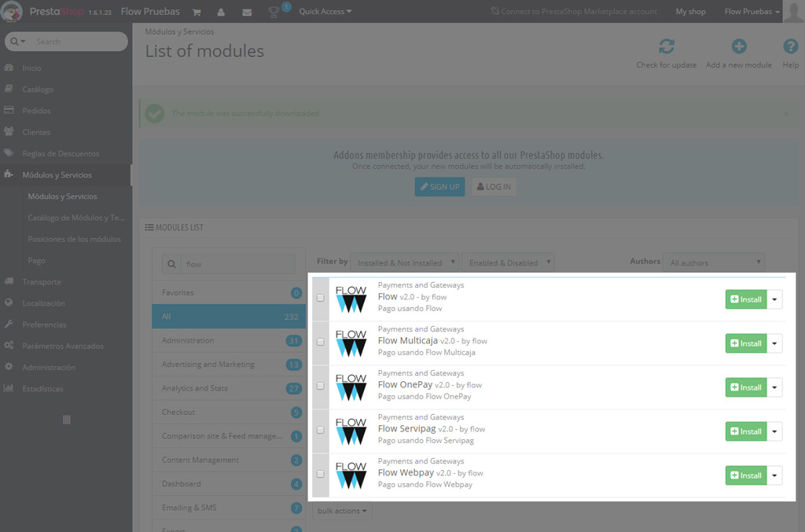The width and height of the screenshot is (805, 532).
Task: Expand Install options arrow for Flow OnePay
Action: pos(774,388)
